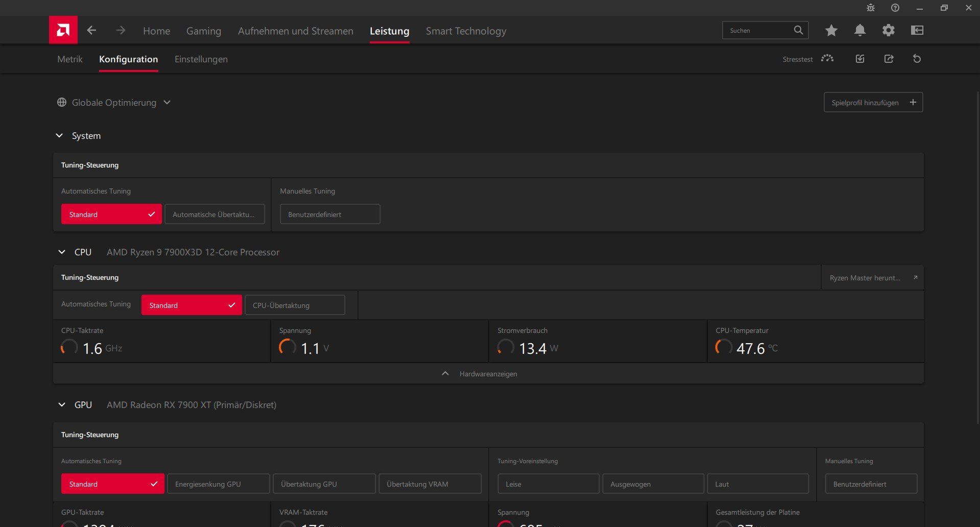Click the plus icon in Spielprofil hinzufügen
Viewport: 980px width, 527px height.
tap(913, 102)
